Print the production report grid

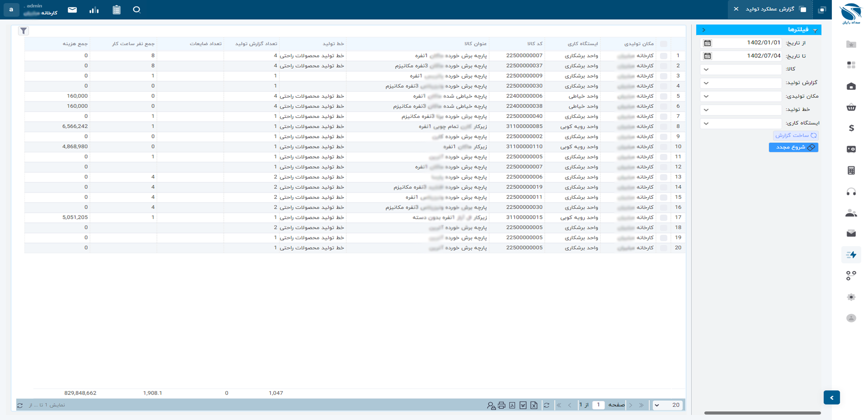[501, 405]
